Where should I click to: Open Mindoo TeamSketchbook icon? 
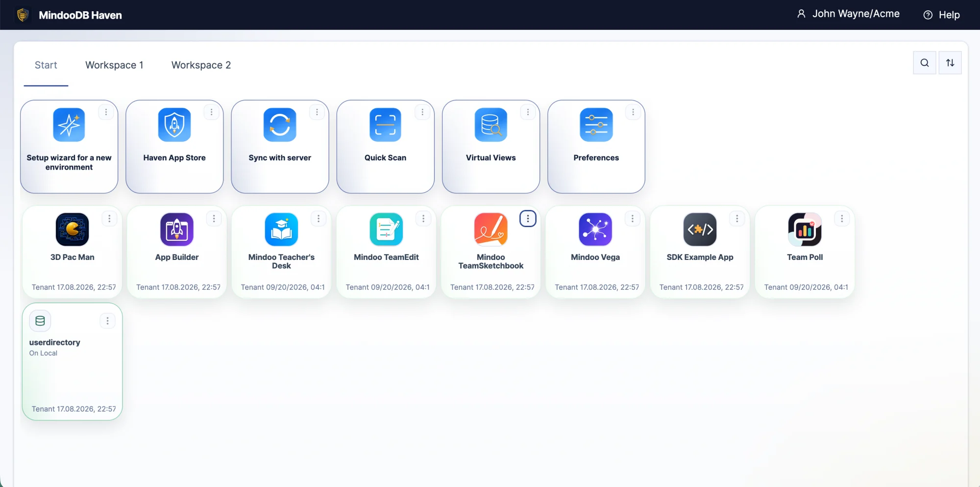pyautogui.click(x=490, y=229)
